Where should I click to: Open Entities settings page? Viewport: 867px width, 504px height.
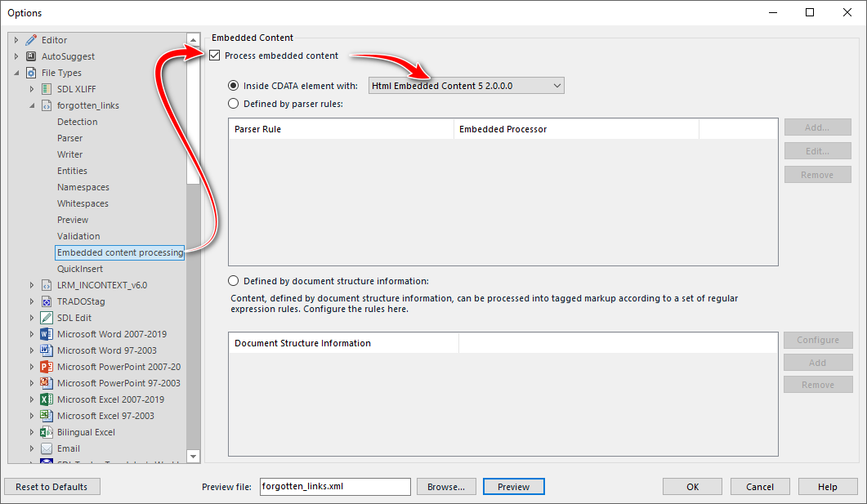coord(72,171)
